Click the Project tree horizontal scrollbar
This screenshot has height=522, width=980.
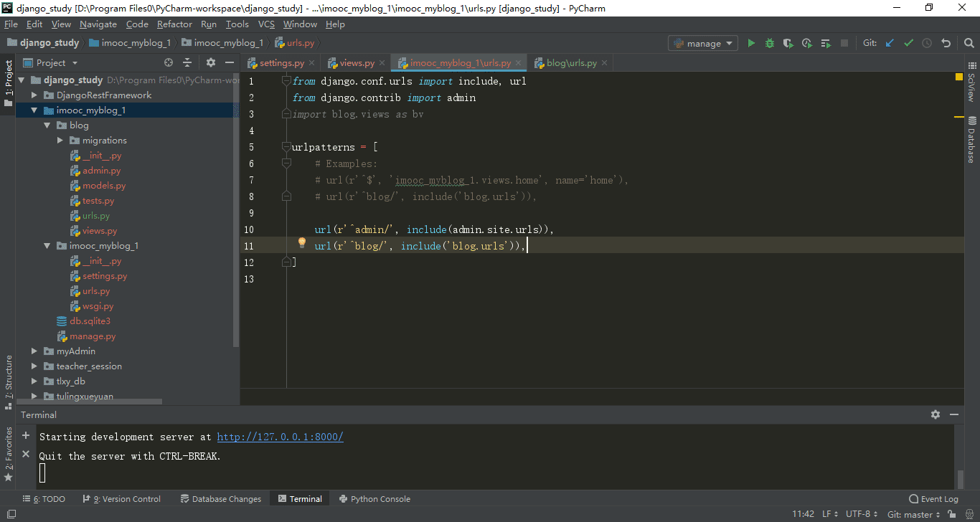(90, 402)
